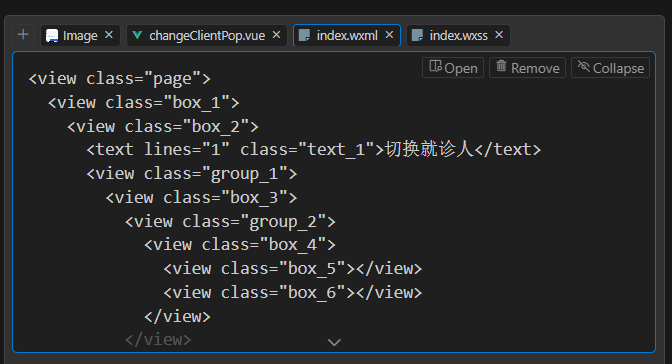This screenshot has width=672, height=364.
Task: Collapse the code preview
Action: [611, 68]
